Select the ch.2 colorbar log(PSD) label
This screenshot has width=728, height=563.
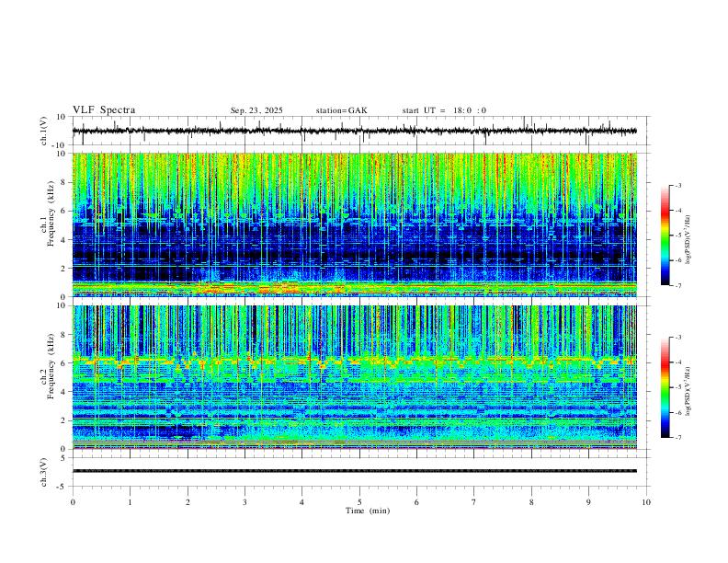pos(688,392)
